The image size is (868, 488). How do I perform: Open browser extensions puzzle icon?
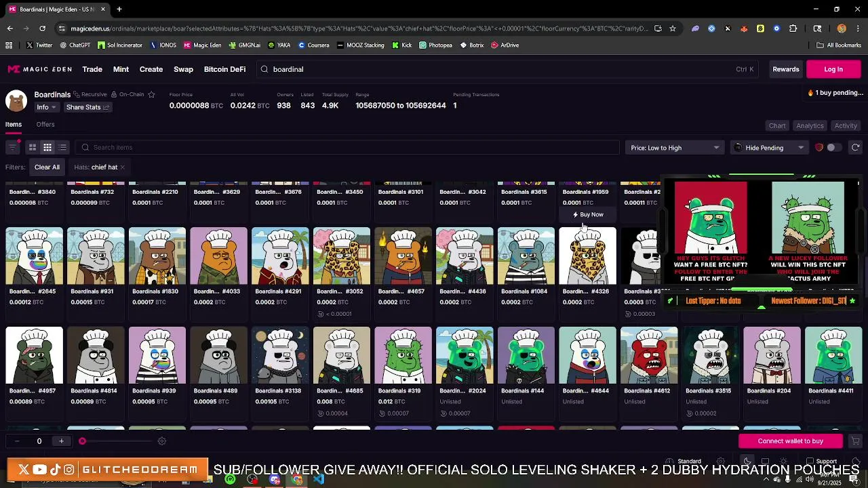[793, 28]
